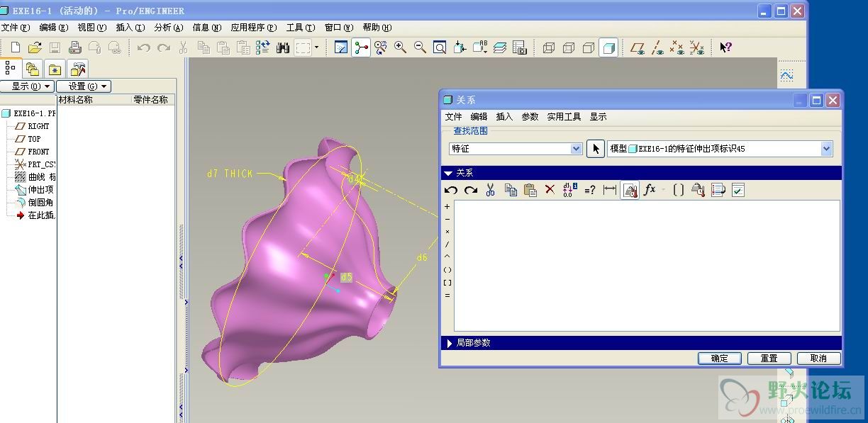This screenshot has height=423, width=868.
Task: Click the context help pointer icon
Action: click(725, 47)
